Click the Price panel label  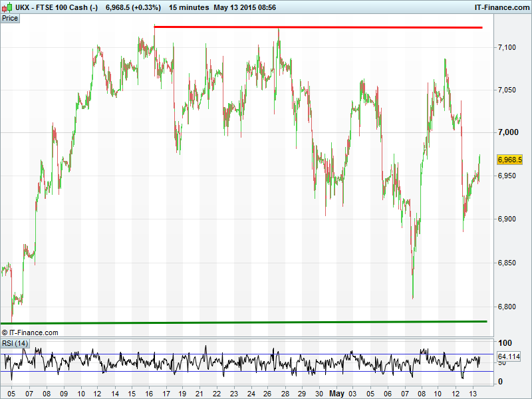(x=10, y=18)
